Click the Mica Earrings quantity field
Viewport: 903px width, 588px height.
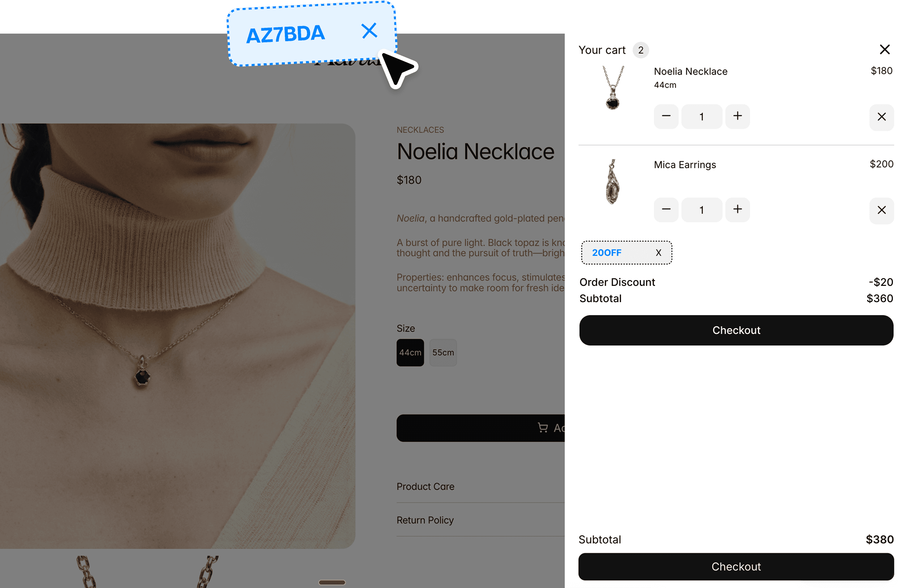[702, 209]
